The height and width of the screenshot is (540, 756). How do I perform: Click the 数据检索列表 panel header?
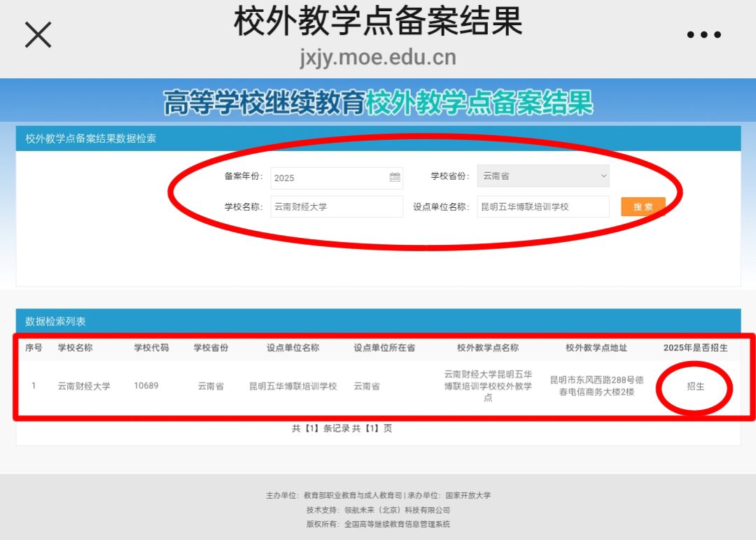[x=56, y=321]
